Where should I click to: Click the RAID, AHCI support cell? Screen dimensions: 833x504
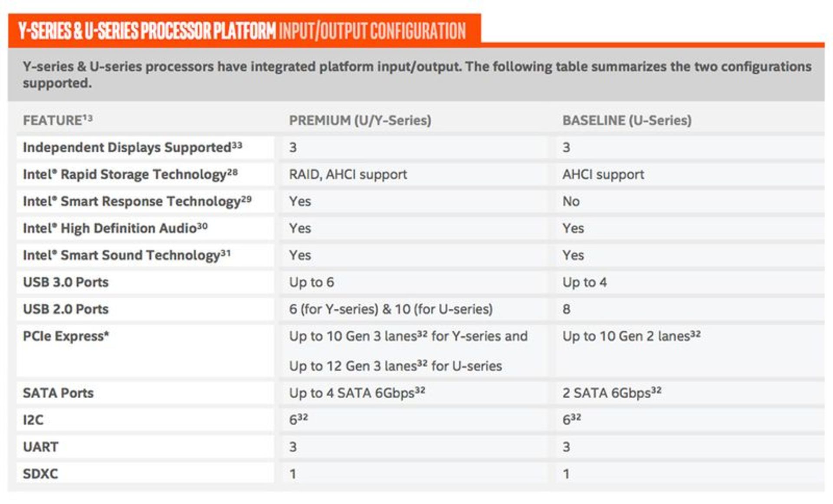point(348,174)
